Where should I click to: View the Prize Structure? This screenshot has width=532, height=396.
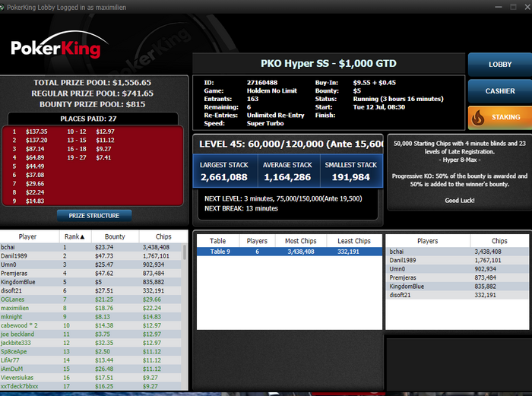click(x=94, y=216)
